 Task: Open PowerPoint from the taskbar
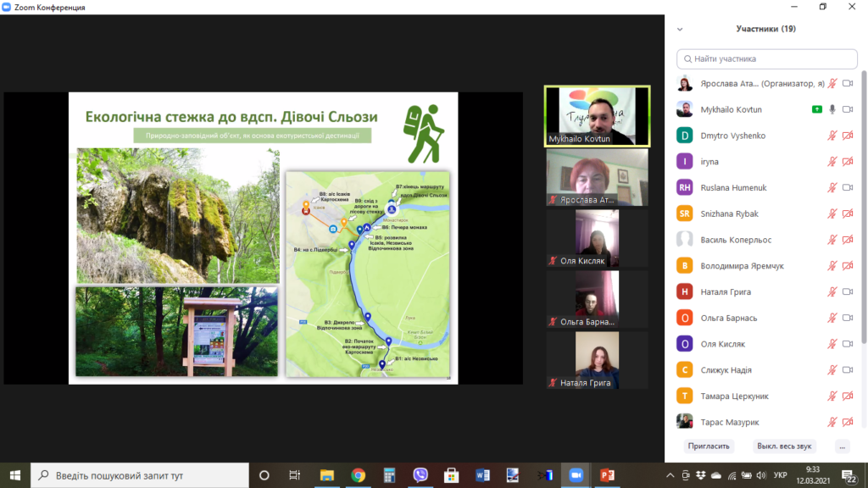[x=607, y=475]
